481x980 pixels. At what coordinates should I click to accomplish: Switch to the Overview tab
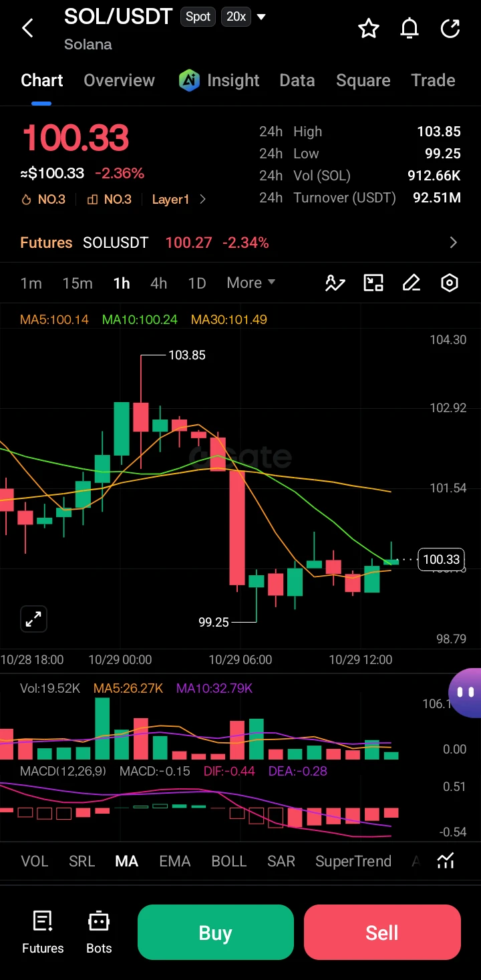click(120, 80)
